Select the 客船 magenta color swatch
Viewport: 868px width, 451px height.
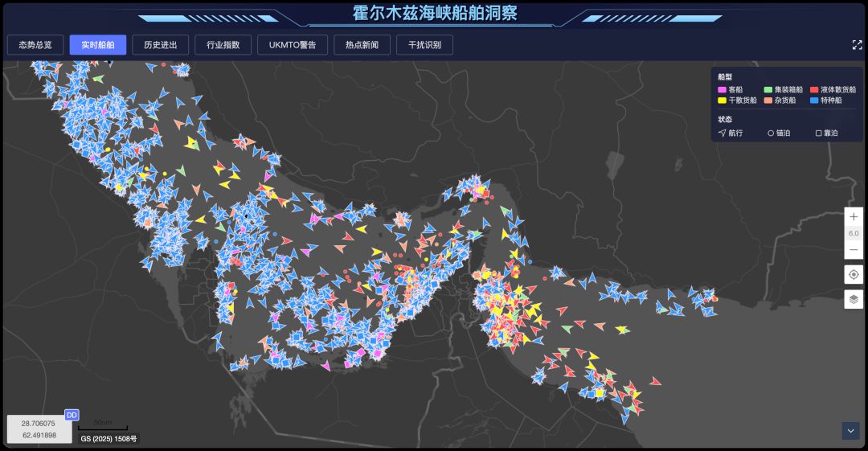point(722,90)
